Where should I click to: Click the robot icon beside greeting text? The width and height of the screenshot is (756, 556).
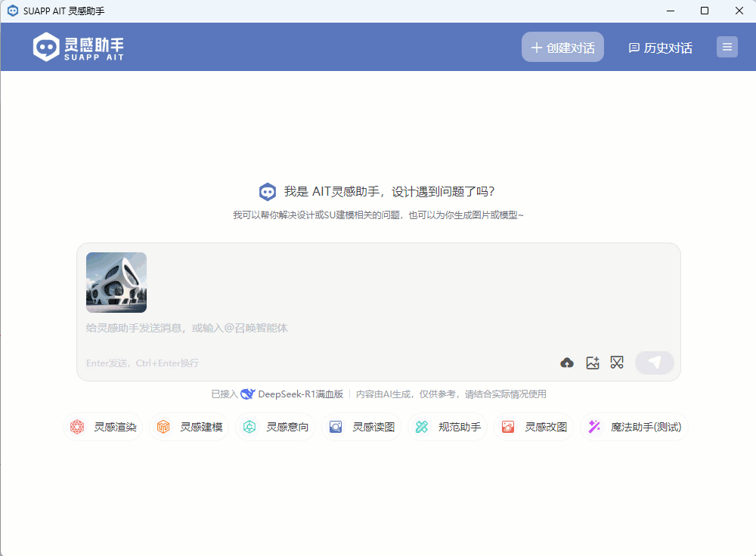(x=267, y=192)
